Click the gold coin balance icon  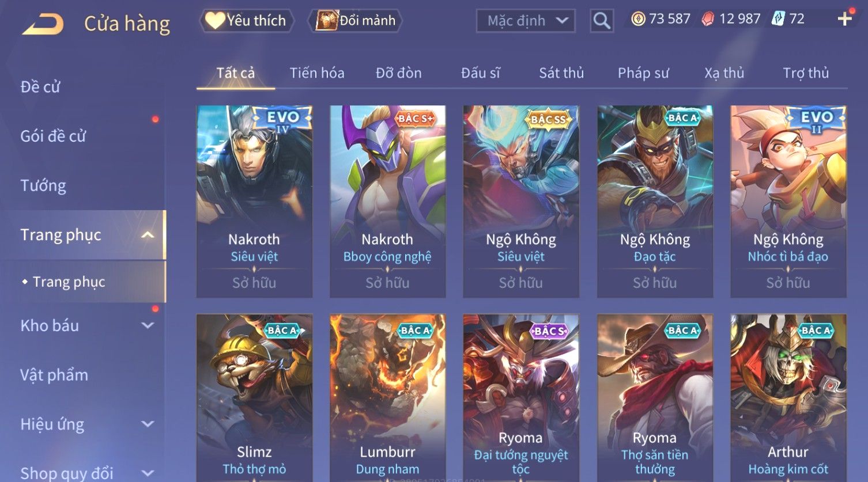tap(638, 19)
